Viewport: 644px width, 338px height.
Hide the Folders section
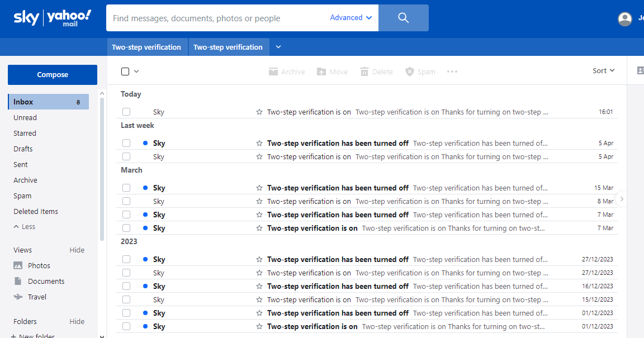77,322
